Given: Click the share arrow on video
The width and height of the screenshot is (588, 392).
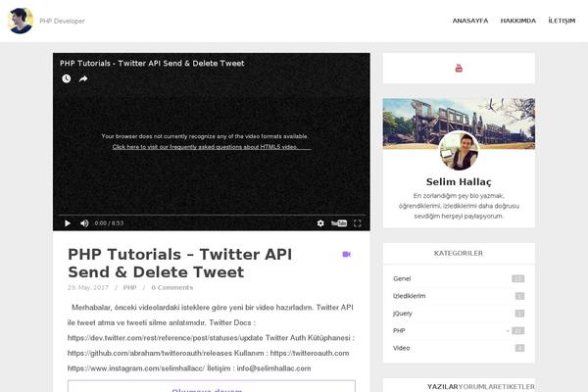Looking at the screenshot, I should pos(83,78).
